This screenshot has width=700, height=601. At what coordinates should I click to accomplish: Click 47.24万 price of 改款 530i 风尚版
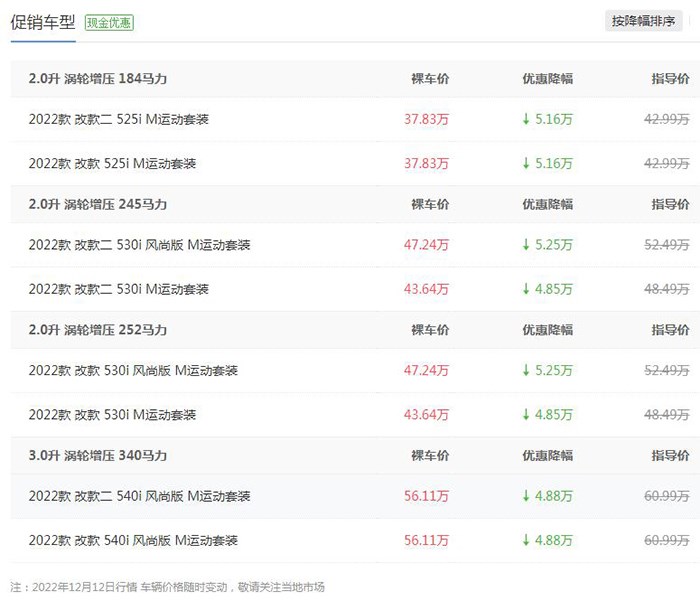(426, 370)
